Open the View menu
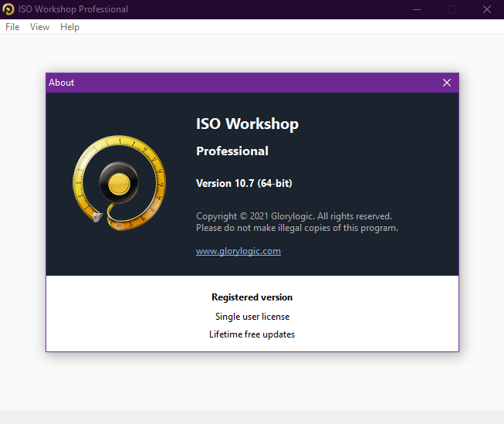This screenshot has height=424, width=504. point(39,27)
